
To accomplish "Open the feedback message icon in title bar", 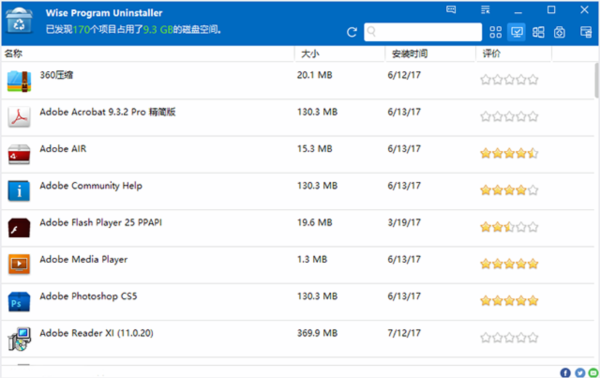I will [x=451, y=10].
